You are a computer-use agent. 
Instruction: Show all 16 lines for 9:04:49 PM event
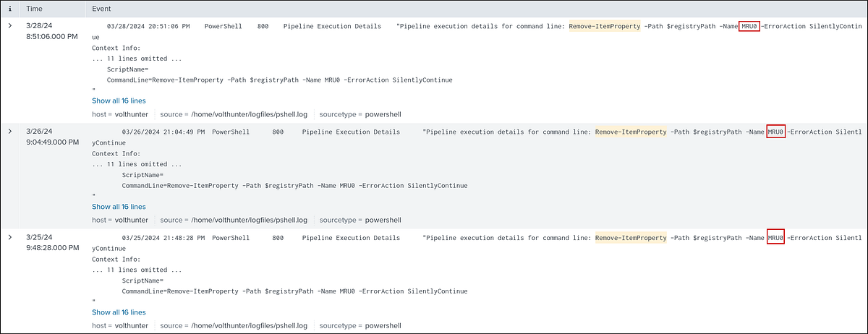[119, 206]
